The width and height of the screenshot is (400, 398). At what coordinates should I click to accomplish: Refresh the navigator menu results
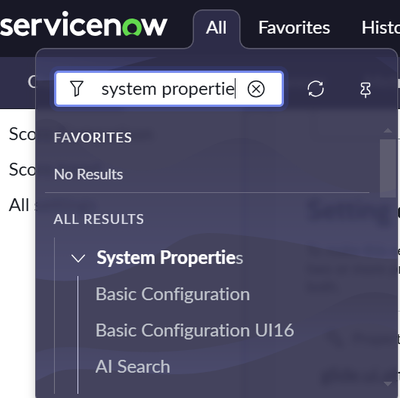[x=315, y=89]
